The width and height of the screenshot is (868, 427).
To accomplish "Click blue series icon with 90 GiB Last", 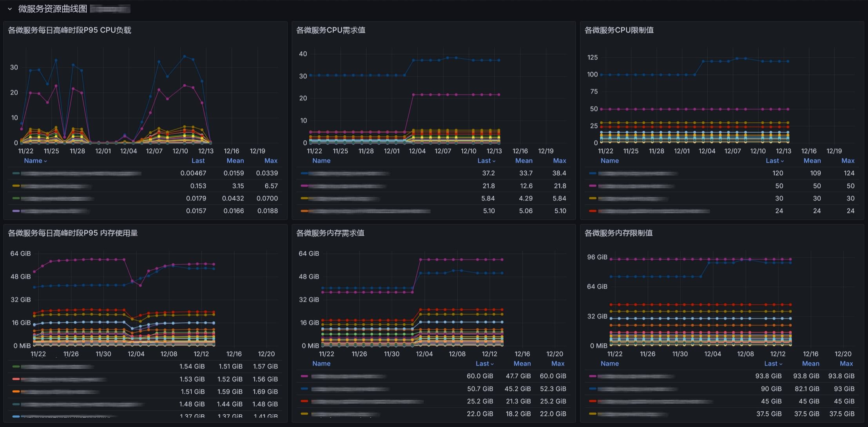I will point(593,389).
